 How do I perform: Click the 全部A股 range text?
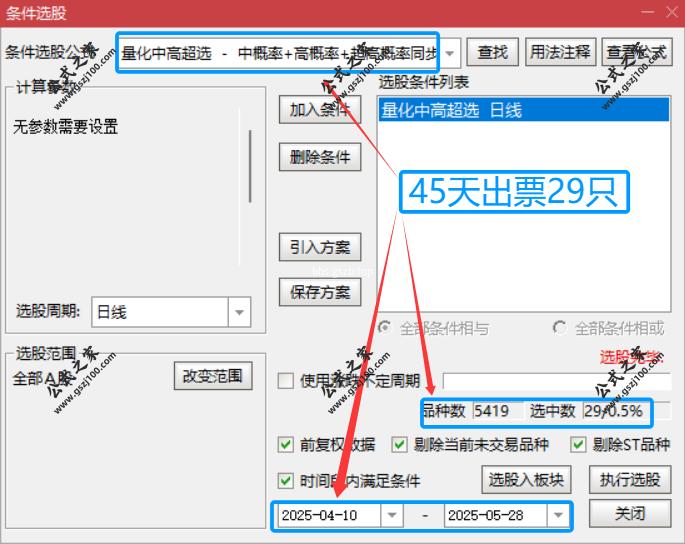(42, 378)
